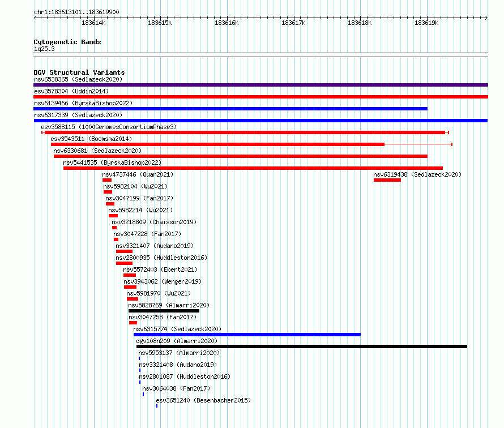
Task: Open the nsv4737446 (Quan2021) label
Action: (x=138, y=174)
